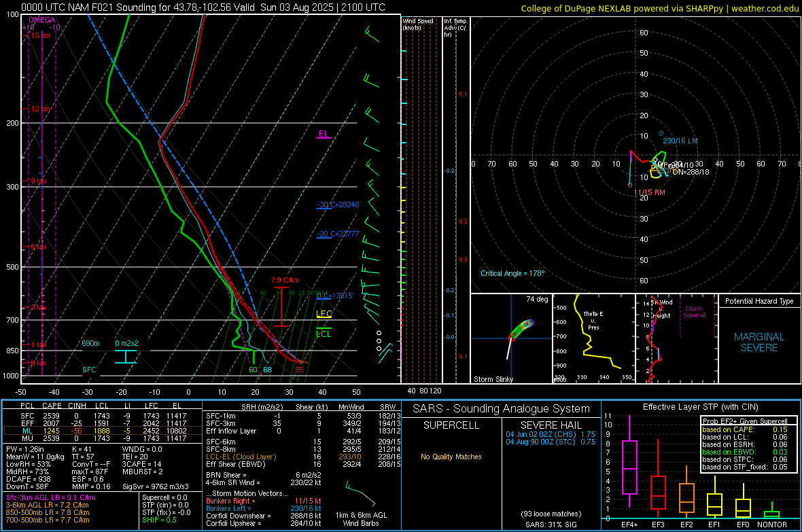Click the surface dewpoint value 68
Screen dimensions: 802x532
point(267,370)
